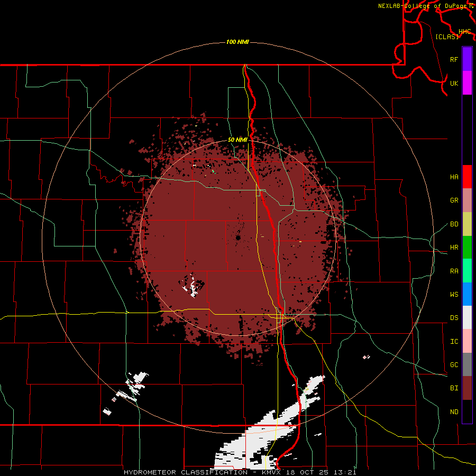Screen dimensions: 476x476
Task: Pick the RA light green legend swatch
Action: coord(467,271)
